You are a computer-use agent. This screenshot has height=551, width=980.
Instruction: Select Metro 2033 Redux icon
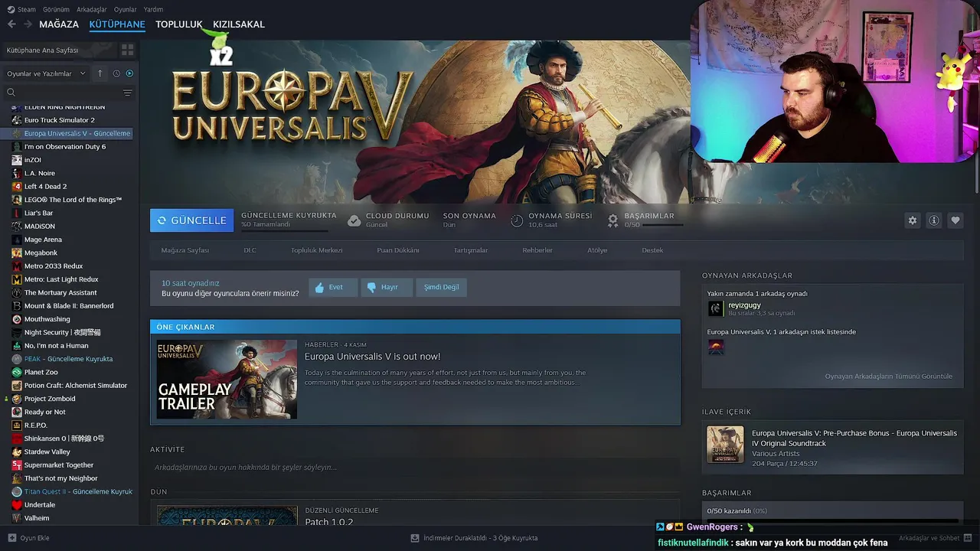pyautogui.click(x=17, y=266)
